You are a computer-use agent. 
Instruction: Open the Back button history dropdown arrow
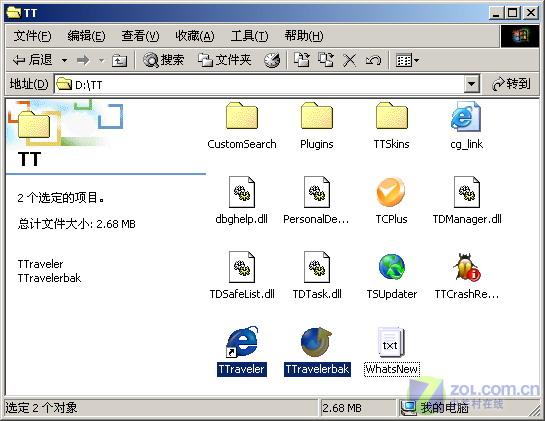(x=64, y=60)
